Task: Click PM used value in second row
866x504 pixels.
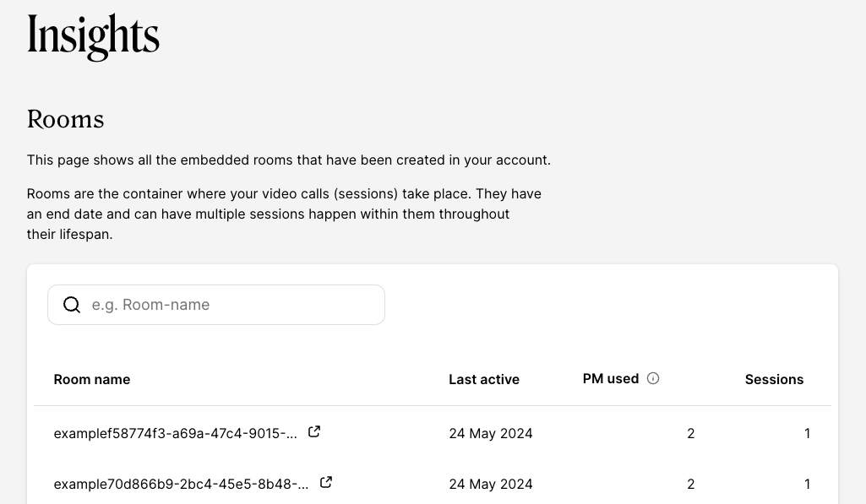Action: pos(691,484)
